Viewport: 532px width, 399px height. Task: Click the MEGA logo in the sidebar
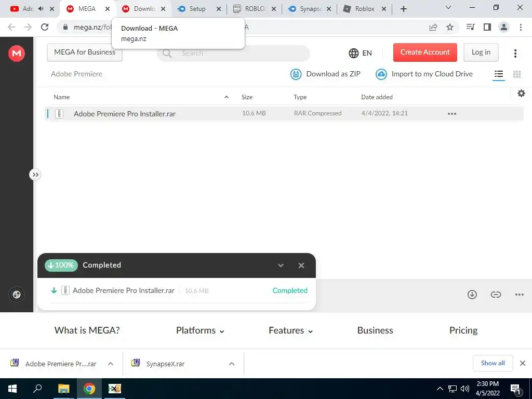click(x=16, y=54)
